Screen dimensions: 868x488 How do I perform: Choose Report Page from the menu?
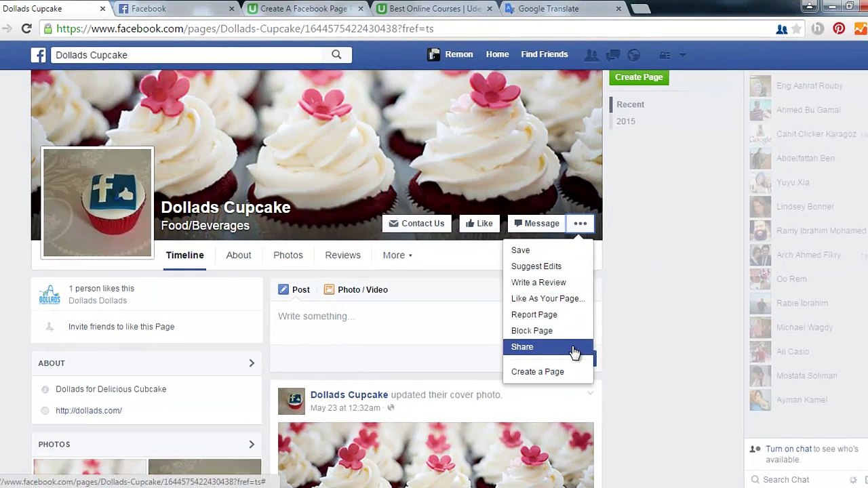tap(548, 314)
